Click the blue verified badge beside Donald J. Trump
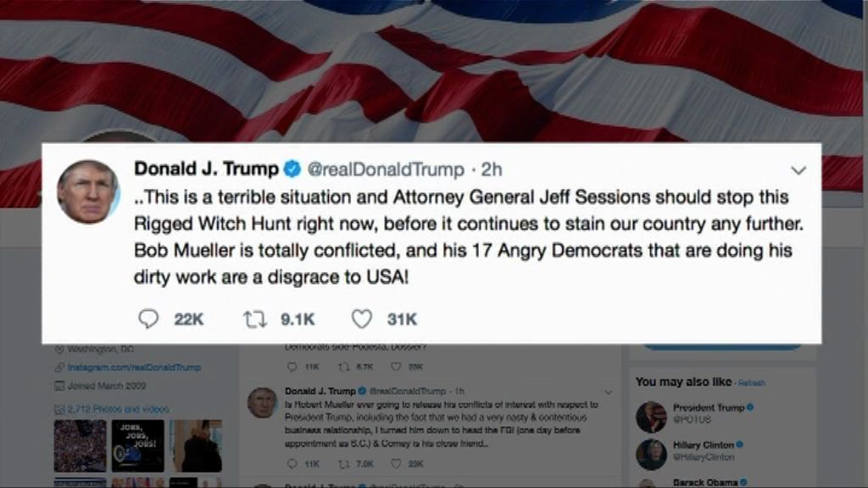Screen dimensions: 868x488 tap(292, 169)
